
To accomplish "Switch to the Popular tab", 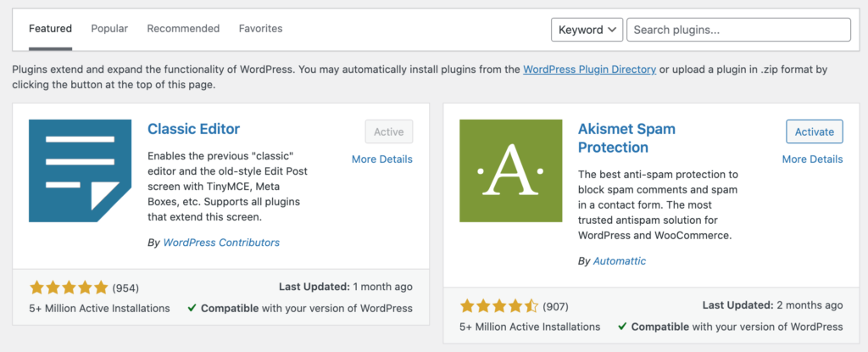I will 109,29.
